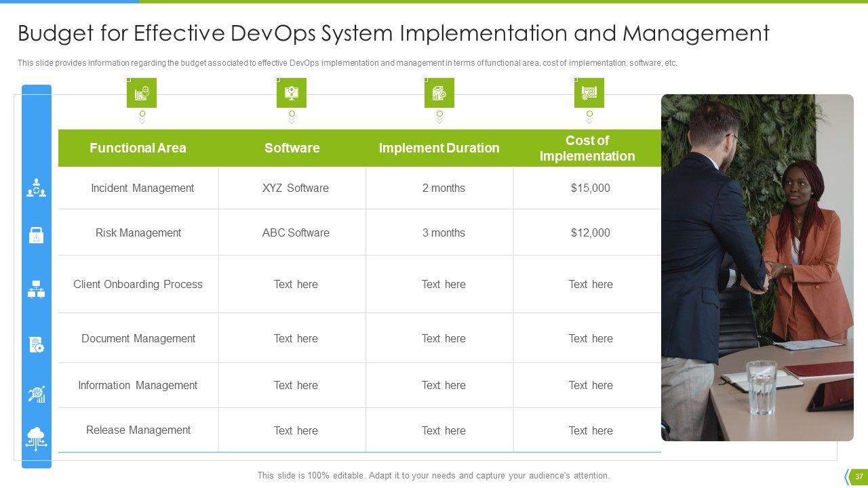Click green icon above Implement Duration column

(439, 93)
